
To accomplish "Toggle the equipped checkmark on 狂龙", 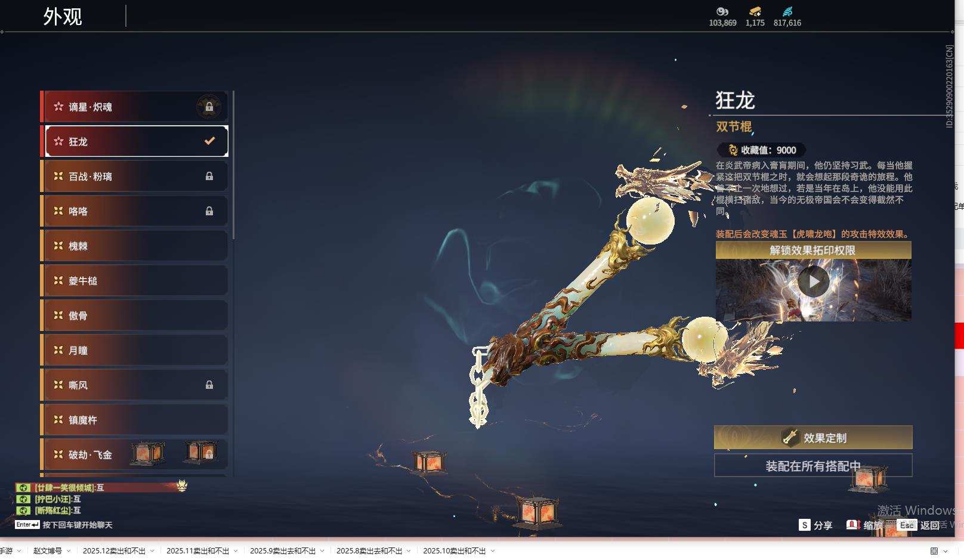I will pos(209,141).
